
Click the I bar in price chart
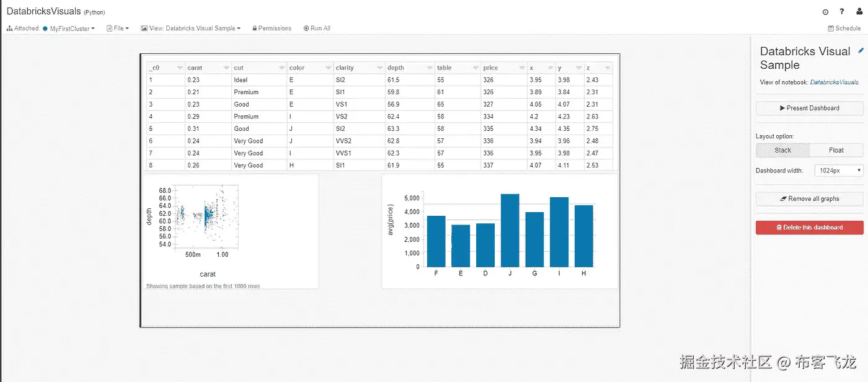click(559, 232)
